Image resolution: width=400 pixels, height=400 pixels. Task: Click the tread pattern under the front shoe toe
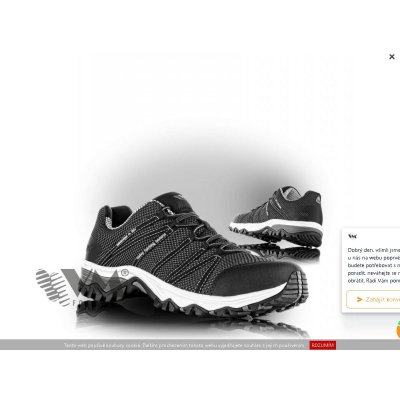point(295,288)
